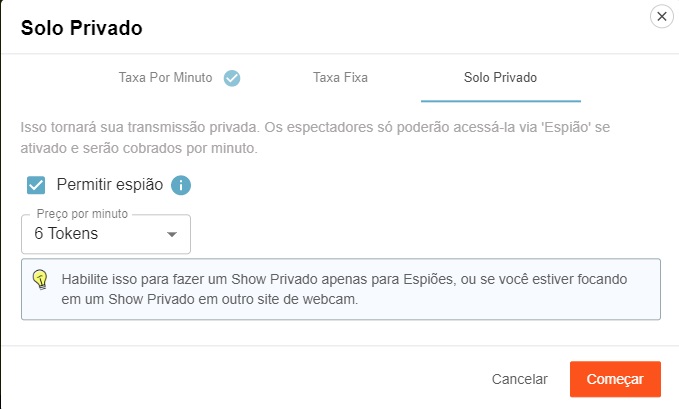
Task: Click the blue underline beneath Solo Privado tab
Action: [500, 101]
